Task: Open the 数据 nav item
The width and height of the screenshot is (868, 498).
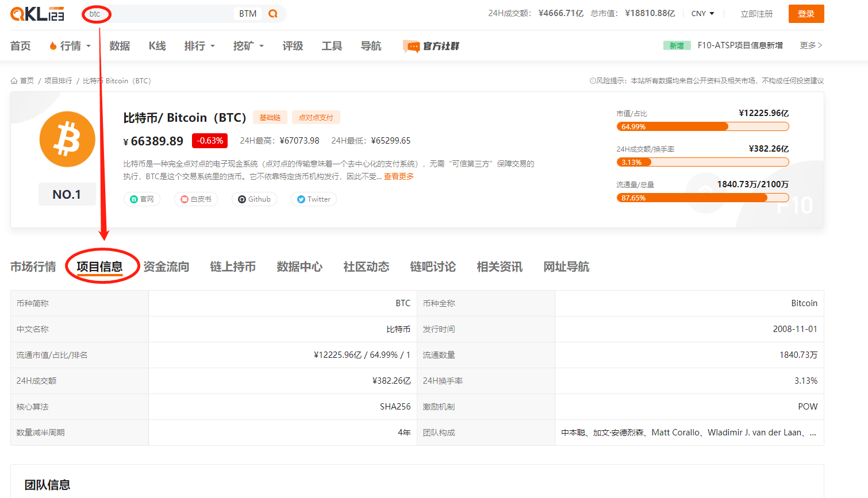Action: pos(120,46)
